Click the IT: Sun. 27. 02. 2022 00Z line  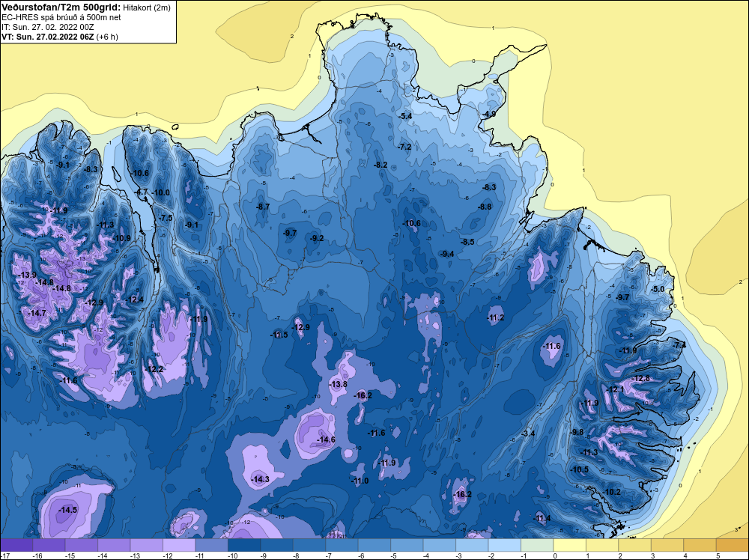(48, 27)
